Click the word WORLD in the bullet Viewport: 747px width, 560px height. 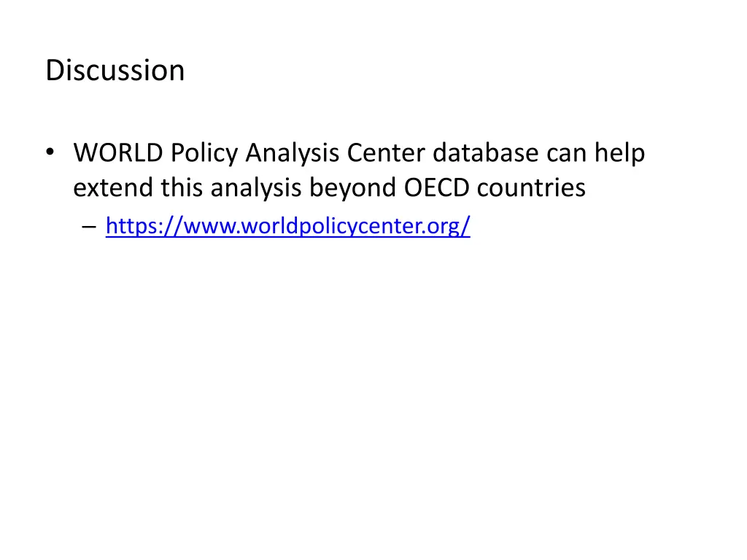tap(118, 153)
